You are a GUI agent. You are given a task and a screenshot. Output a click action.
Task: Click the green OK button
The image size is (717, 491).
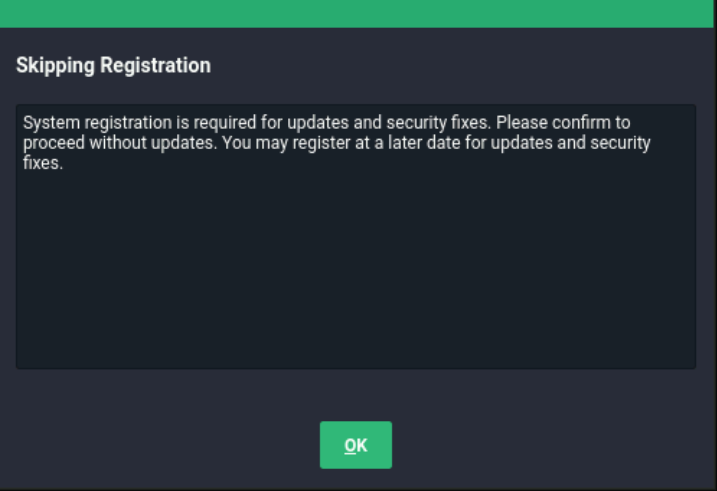(x=355, y=445)
